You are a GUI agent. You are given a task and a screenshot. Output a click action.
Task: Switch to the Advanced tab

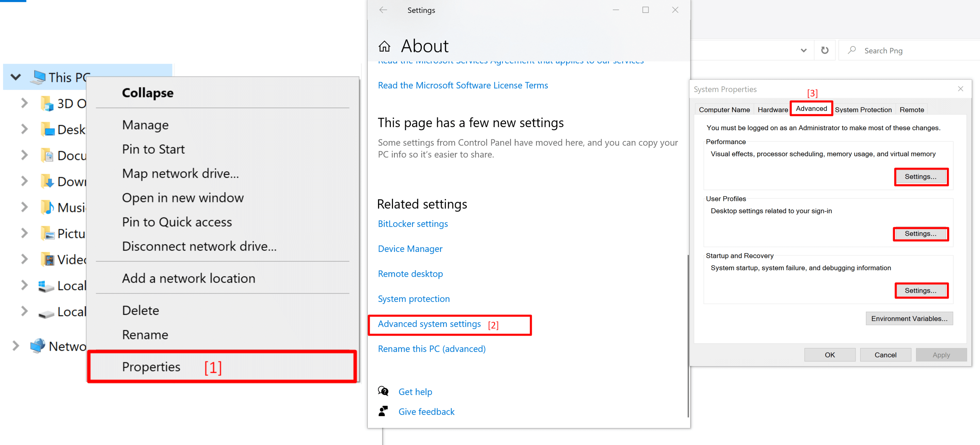coord(811,109)
